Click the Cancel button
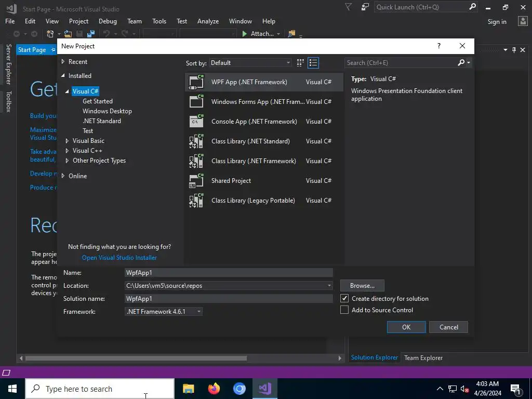Image resolution: width=532 pixels, height=399 pixels. 448,327
